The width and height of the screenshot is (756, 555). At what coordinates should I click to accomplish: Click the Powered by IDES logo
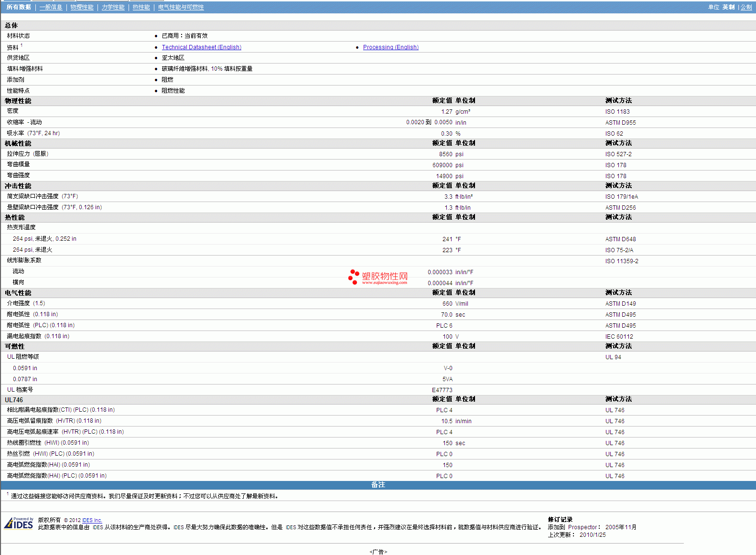coord(19,523)
